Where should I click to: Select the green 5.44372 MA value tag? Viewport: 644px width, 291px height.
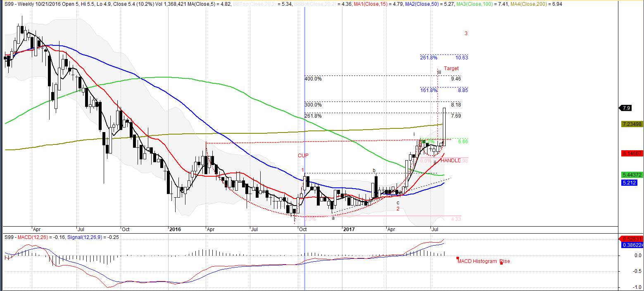(632, 175)
